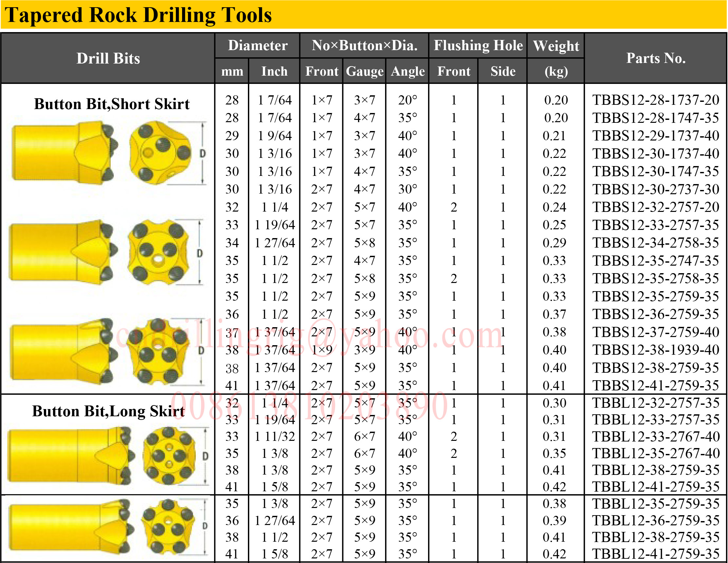
Task: Open the seven-button Short Skirt bit face image
Action: (158, 351)
